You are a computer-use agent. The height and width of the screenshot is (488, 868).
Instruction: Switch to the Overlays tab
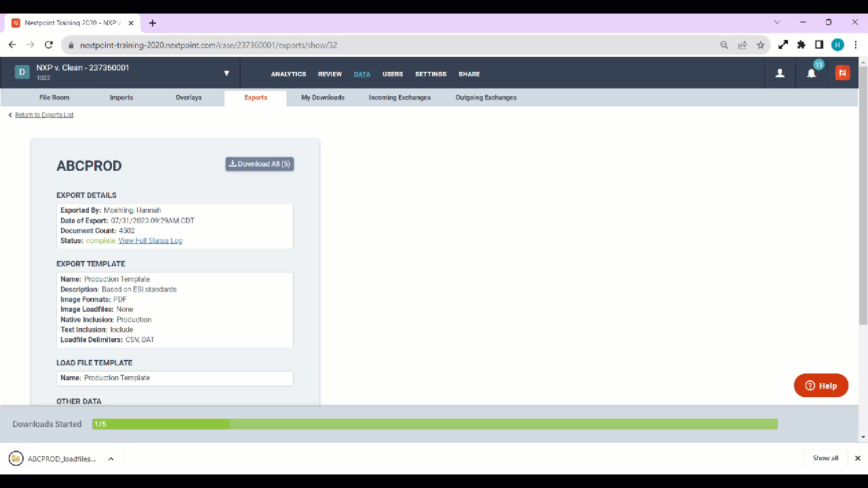coord(189,98)
